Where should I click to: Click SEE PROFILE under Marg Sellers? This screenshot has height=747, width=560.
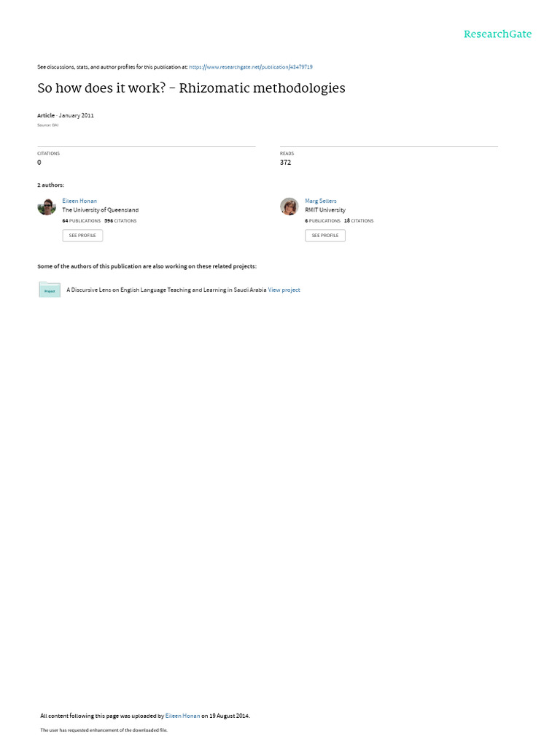point(325,236)
